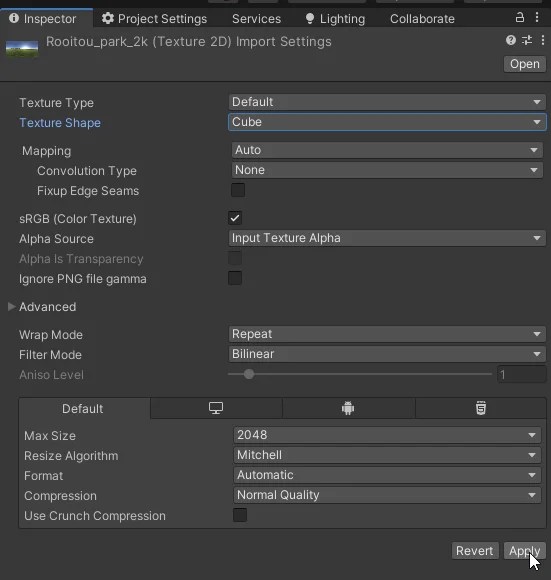
Task: Enable Fixup Edge Seams checkbox
Action: coord(238,190)
